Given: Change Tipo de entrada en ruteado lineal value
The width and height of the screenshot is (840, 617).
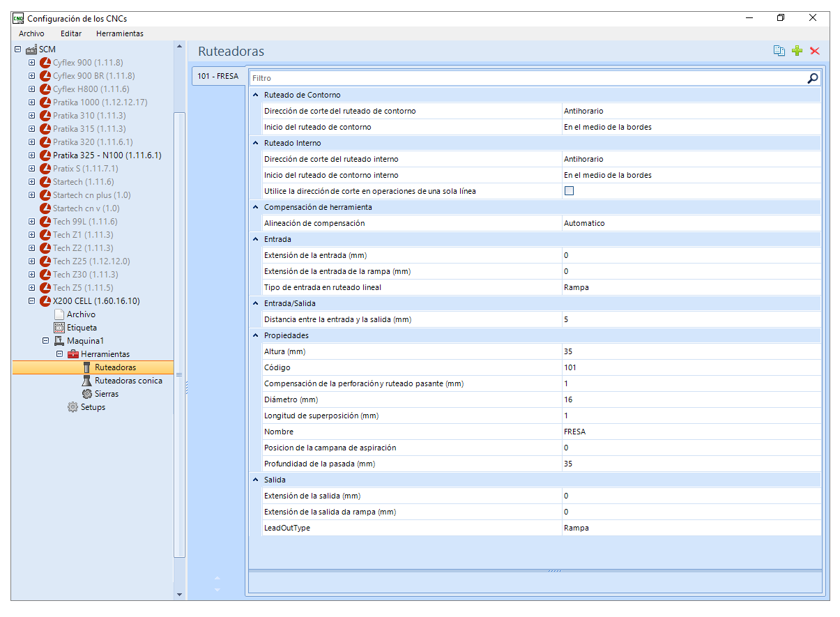Looking at the screenshot, I should point(692,287).
